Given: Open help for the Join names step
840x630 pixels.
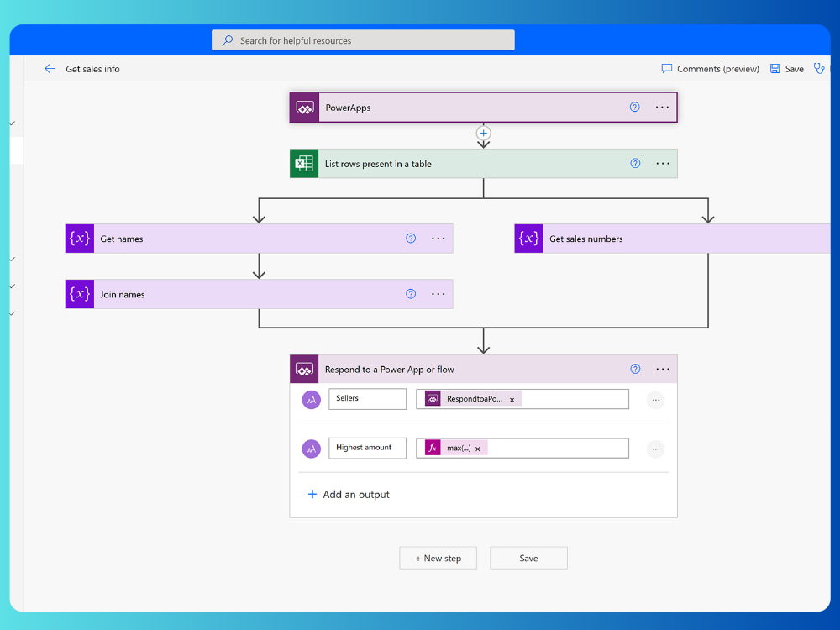Looking at the screenshot, I should click(x=411, y=294).
